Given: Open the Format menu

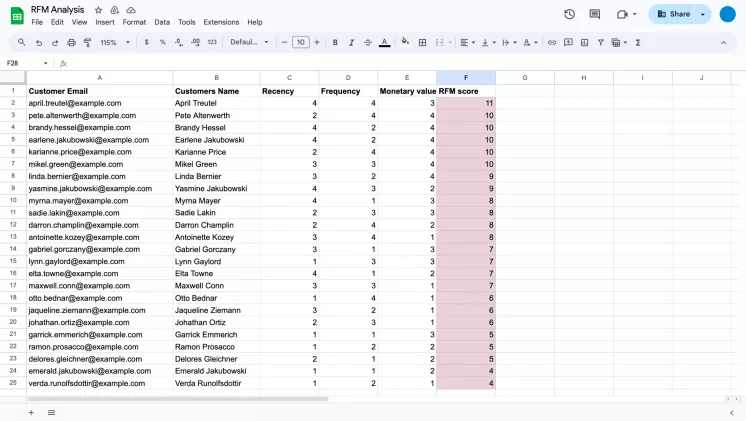Looking at the screenshot, I should (x=134, y=22).
